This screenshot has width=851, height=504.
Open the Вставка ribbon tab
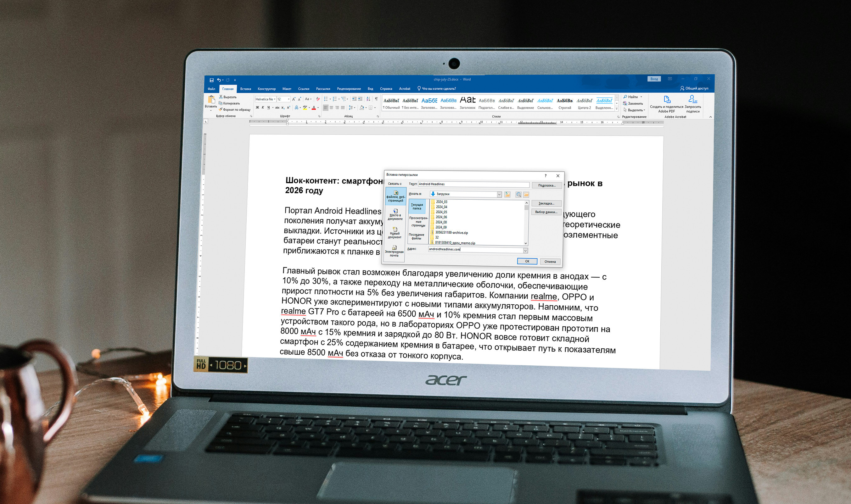(245, 89)
